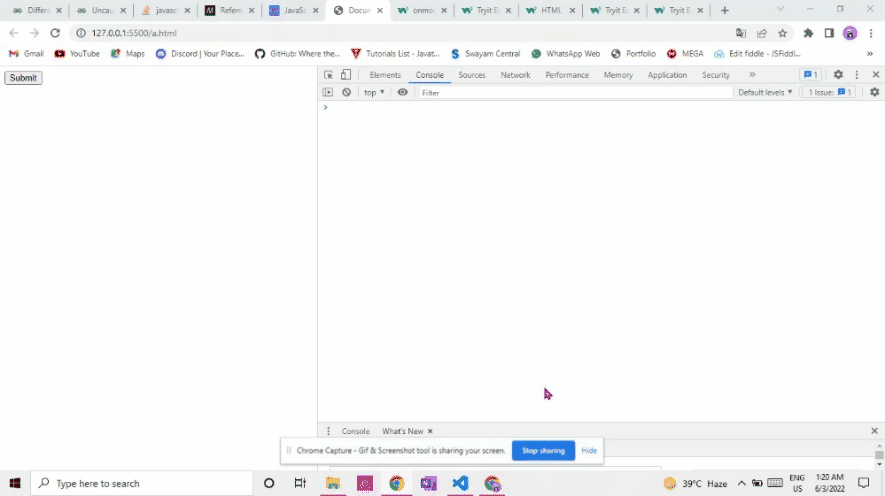Open the Security tab

tap(716, 75)
